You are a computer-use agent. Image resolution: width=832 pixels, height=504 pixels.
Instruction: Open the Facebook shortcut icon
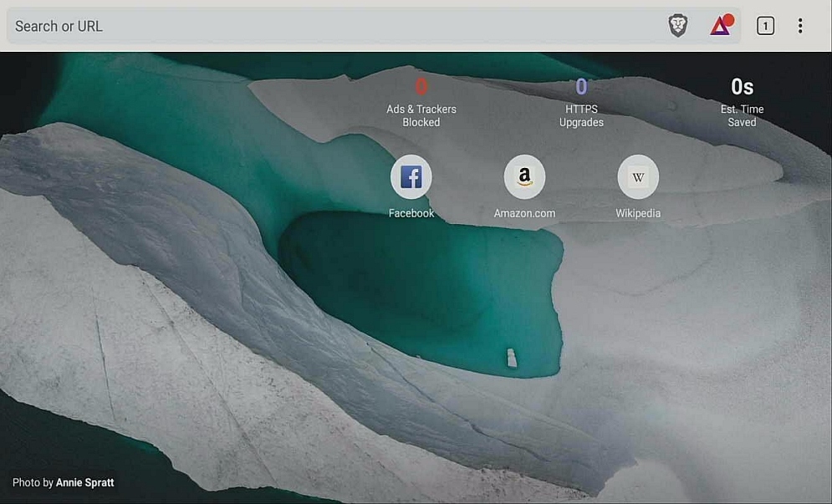(x=411, y=176)
